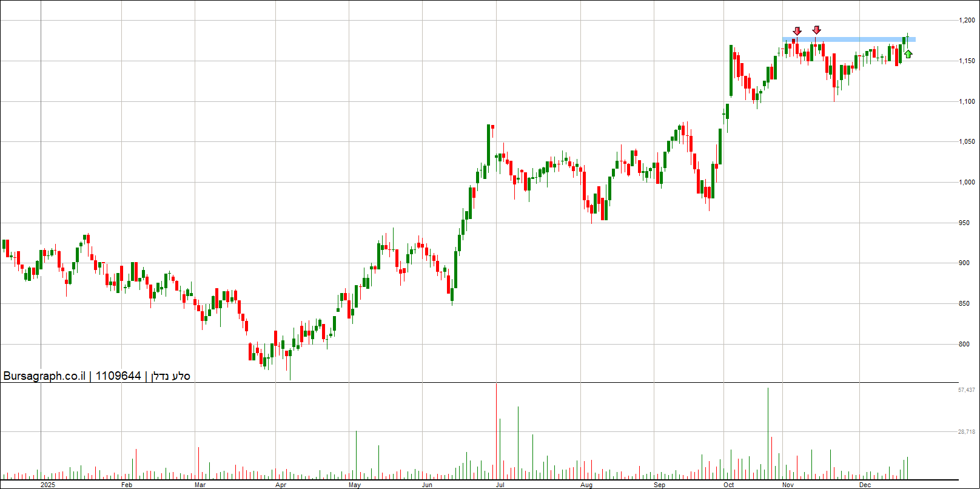Click the later red down-arrow marker in November
Viewport: 980px width, 489px height.
click(817, 30)
